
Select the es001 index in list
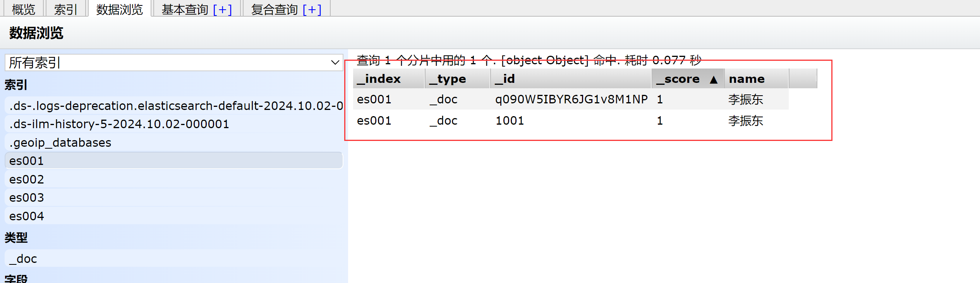click(x=174, y=161)
